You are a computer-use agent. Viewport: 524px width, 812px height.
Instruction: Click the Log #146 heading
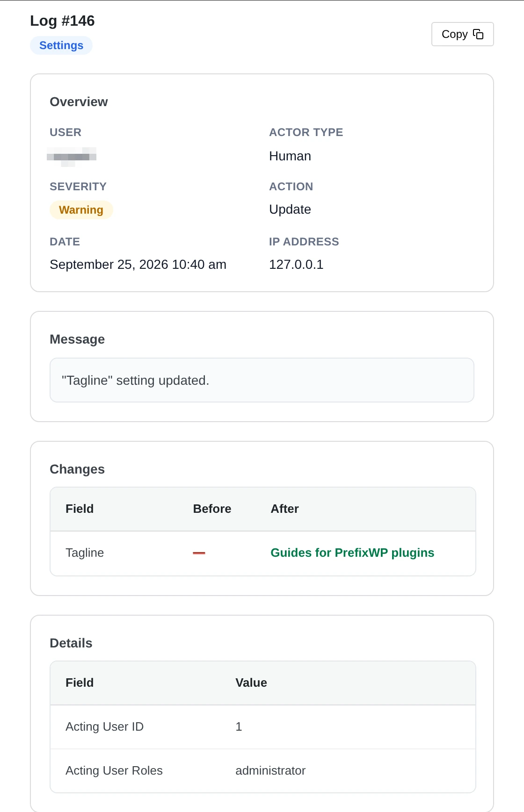coord(62,21)
